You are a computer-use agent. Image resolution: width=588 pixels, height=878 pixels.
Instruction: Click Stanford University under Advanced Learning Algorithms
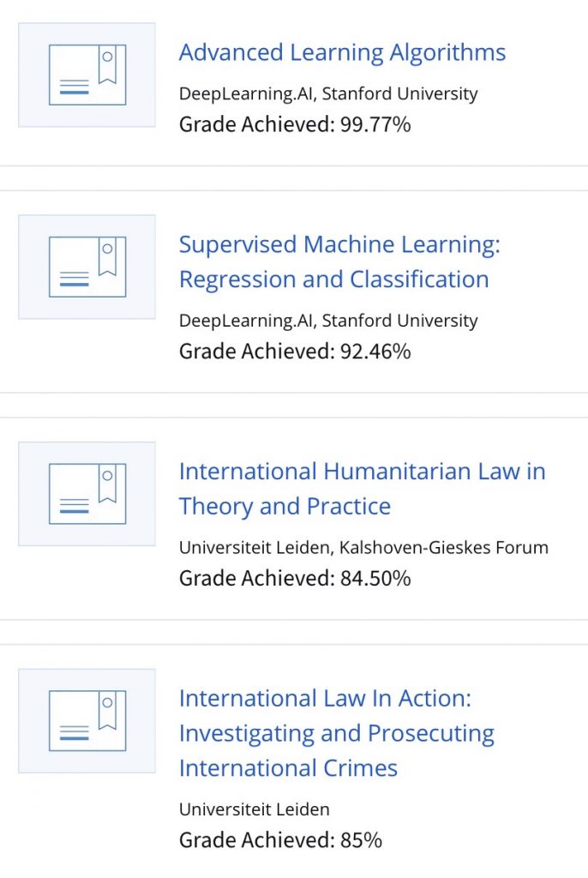(x=400, y=94)
